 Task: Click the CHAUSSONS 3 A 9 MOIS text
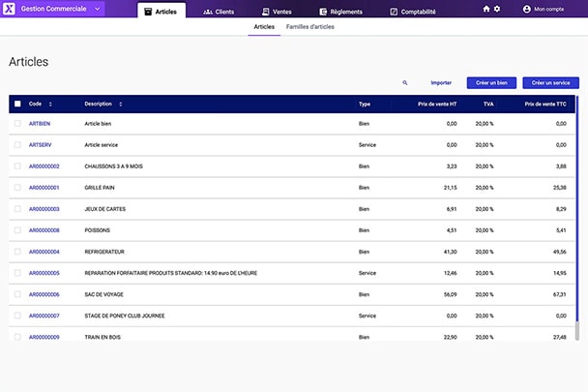click(113, 166)
